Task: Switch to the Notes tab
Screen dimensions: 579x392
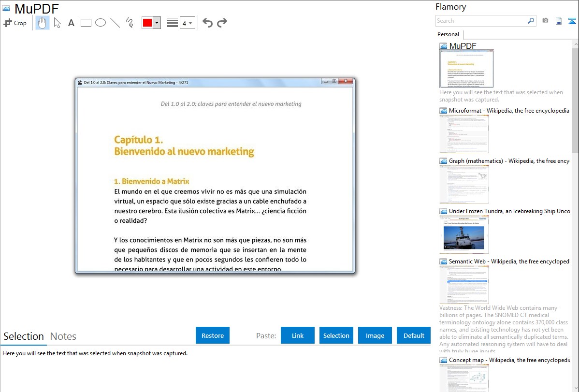Action: click(x=63, y=336)
